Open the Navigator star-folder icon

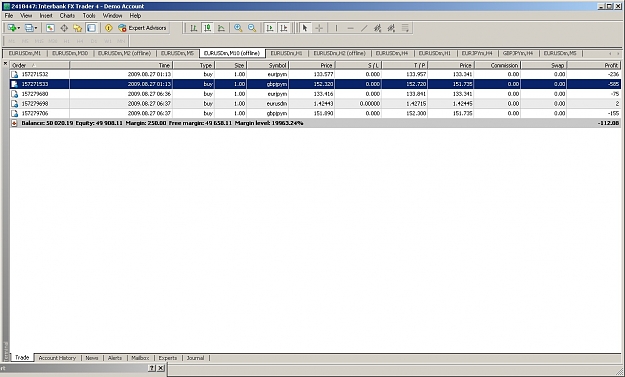(77, 28)
